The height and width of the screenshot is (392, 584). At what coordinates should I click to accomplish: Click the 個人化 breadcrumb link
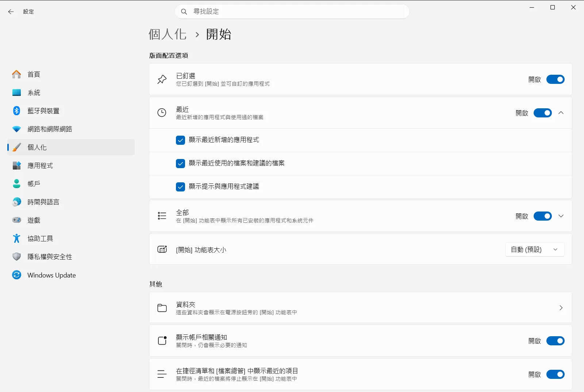tap(168, 34)
